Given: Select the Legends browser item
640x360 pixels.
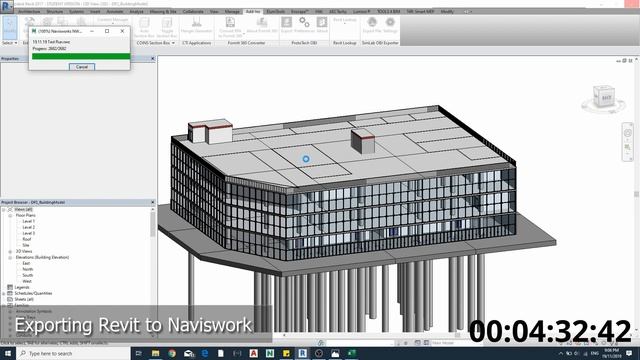Looking at the screenshot, I should (x=22, y=287).
